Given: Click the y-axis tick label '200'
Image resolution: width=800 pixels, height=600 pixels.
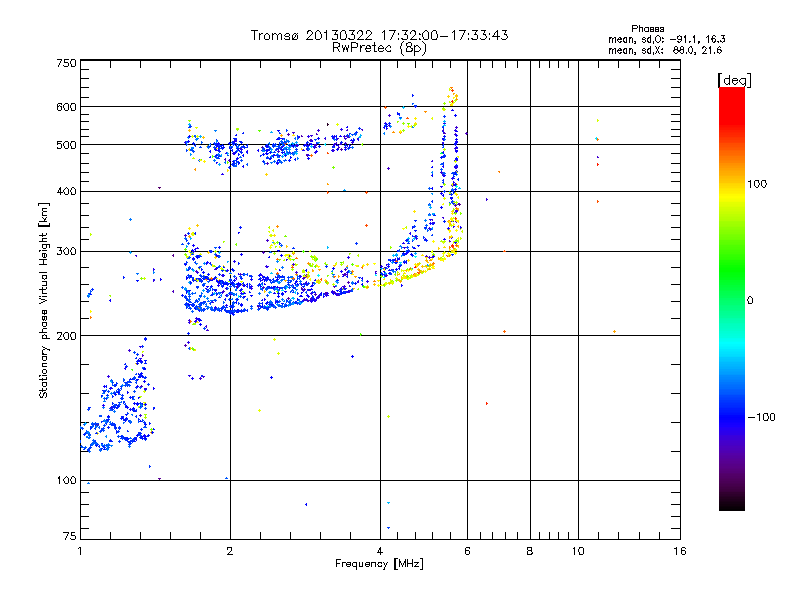Looking at the screenshot, I should click(x=67, y=336).
